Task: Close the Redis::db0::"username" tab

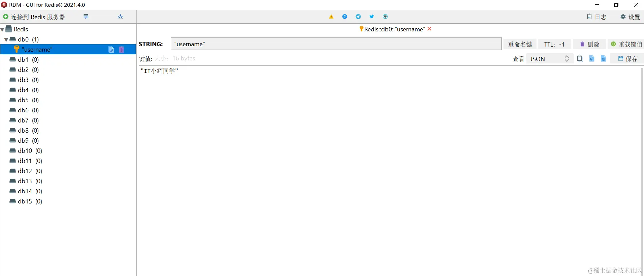Action: [x=429, y=29]
